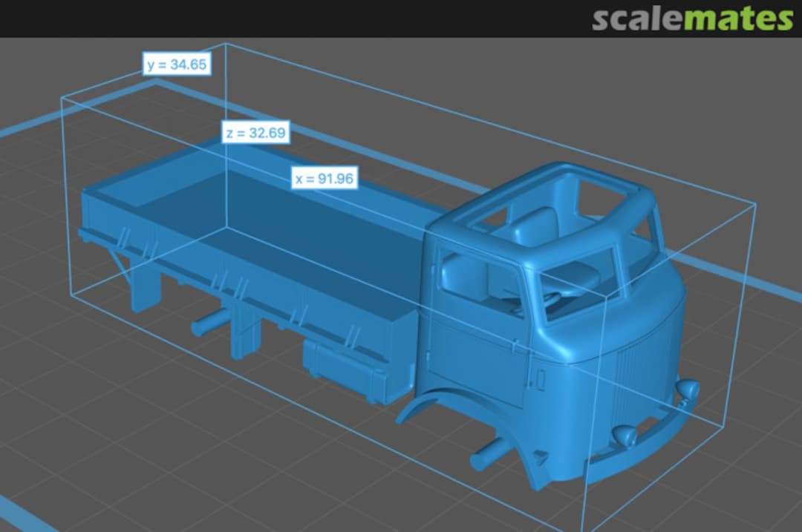The image size is (802, 532).
Task: Select the z = 32.69 dimension label
Action: [x=255, y=133]
